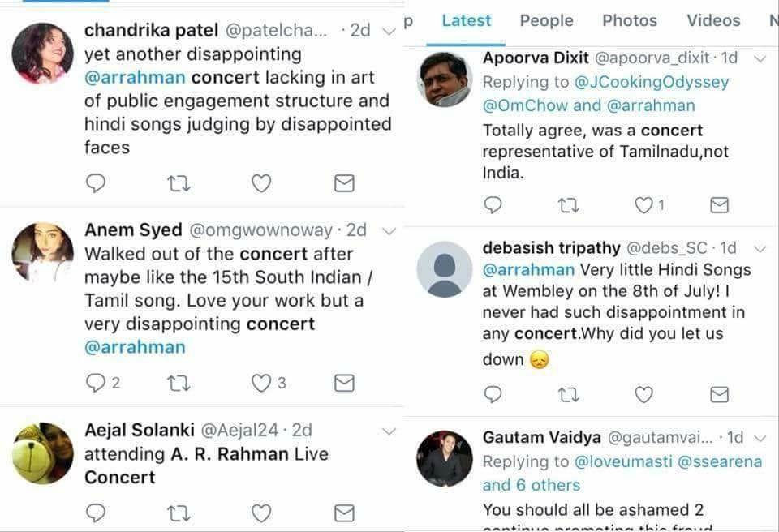Like Anem Syed's tweet
Image resolution: width=779 pixels, height=532 pixels.
[x=261, y=383]
